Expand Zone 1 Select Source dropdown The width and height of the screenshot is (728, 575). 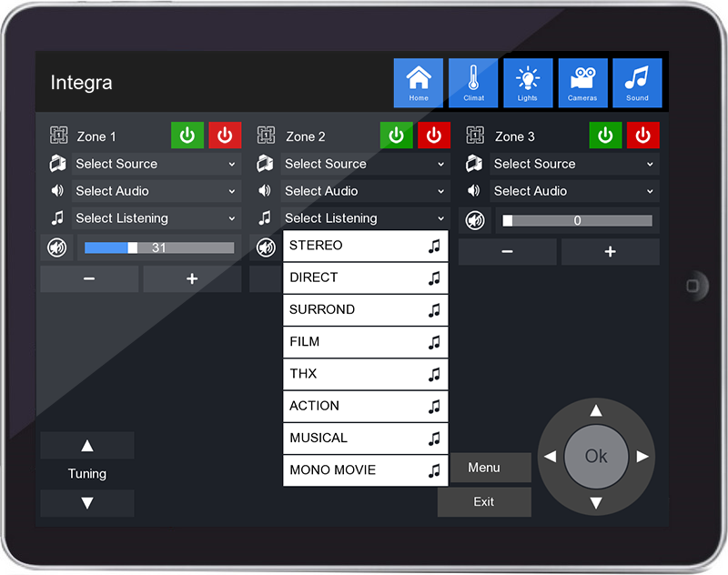coord(156,164)
